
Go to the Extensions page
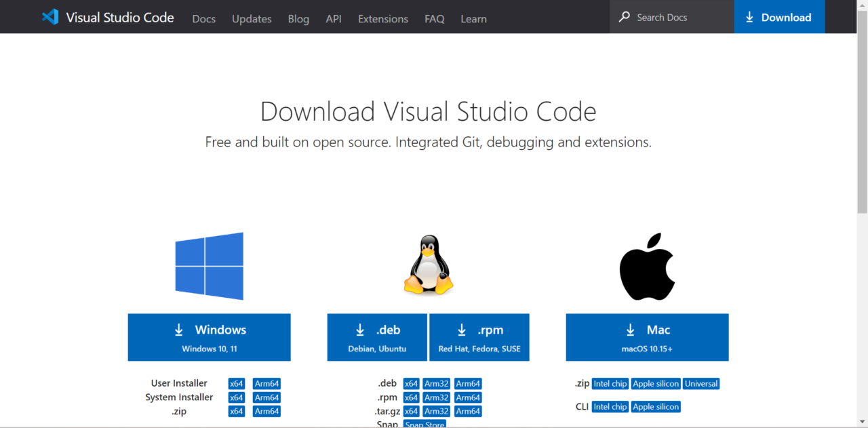coord(383,18)
